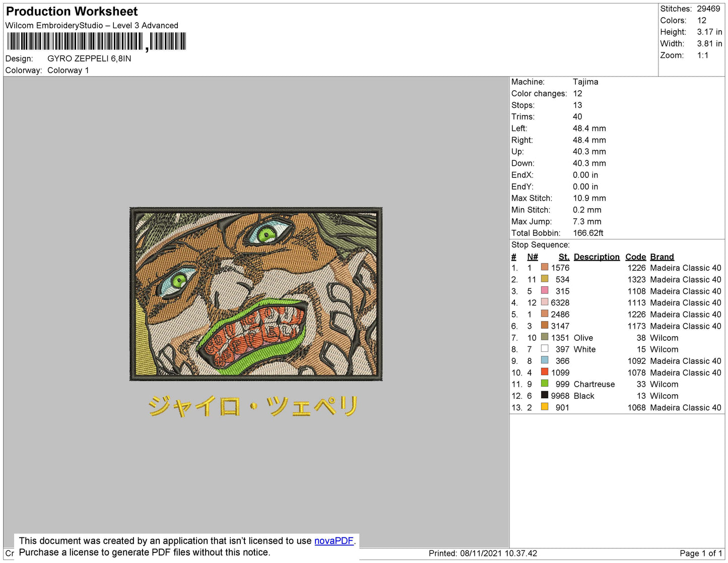Image resolution: width=728 pixels, height=563 pixels.
Task: Click the Description column header
Action: pyautogui.click(x=597, y=257)
